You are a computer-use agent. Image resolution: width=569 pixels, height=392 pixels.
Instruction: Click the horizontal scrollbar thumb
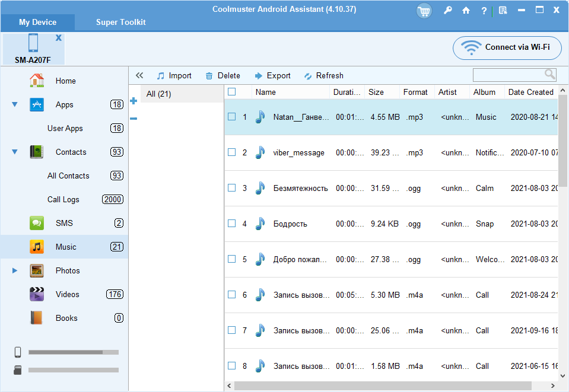383,385
